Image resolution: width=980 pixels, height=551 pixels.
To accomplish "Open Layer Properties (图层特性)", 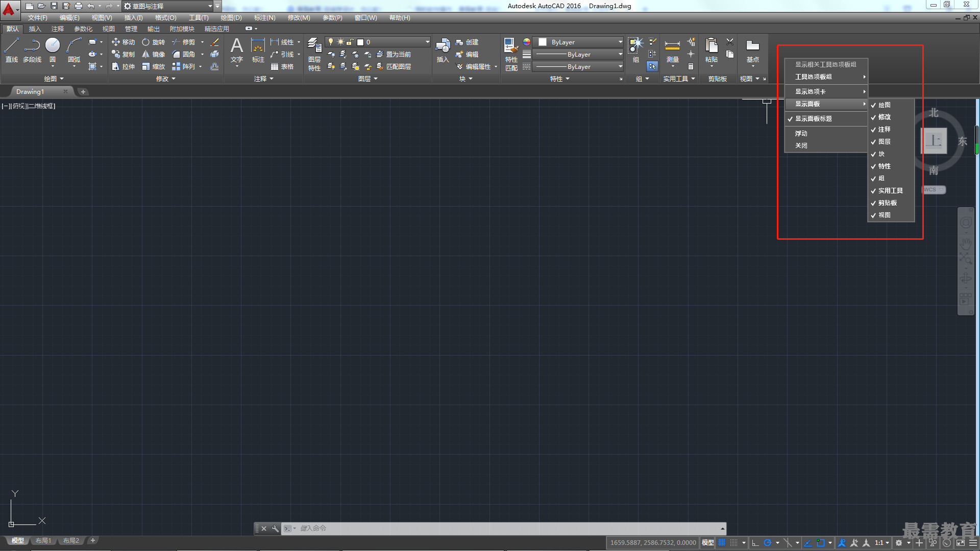I will point(314,54).
